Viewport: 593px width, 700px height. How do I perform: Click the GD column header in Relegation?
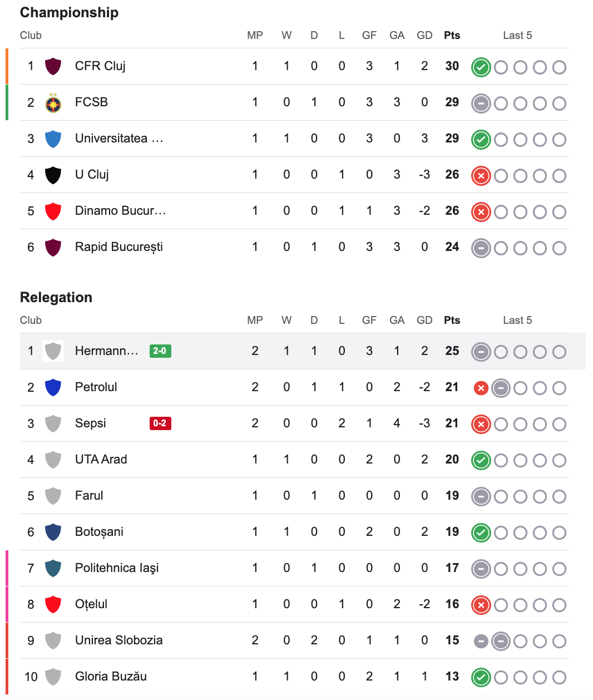point(424,321)
